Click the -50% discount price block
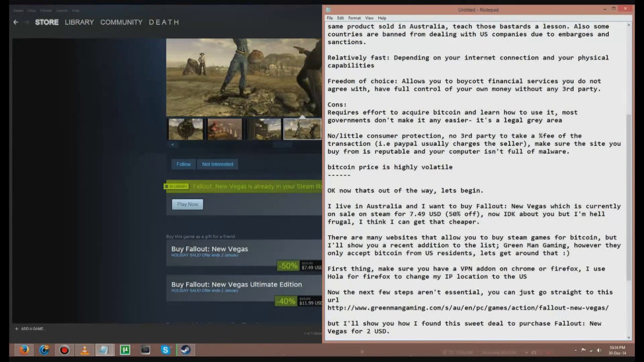The height and width of the screenshot is (362, 644). click(300, 265)
